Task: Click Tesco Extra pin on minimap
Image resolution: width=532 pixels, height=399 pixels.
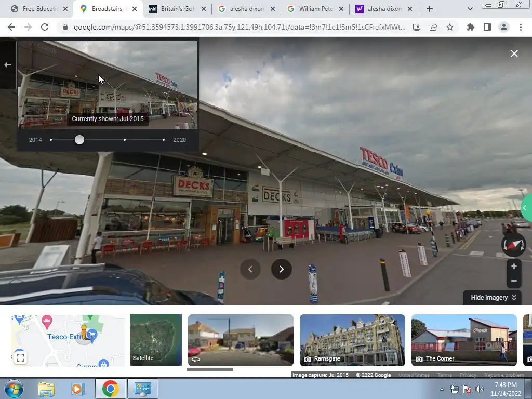Action: 92,336
